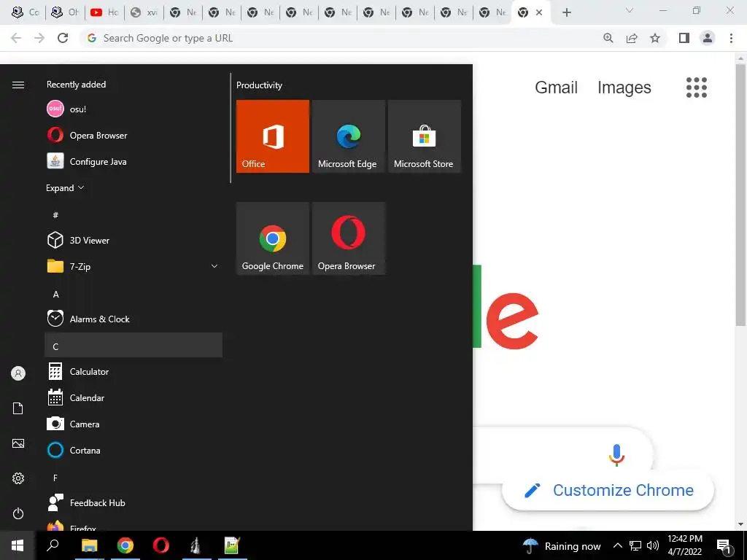Open Feedback Hub
This screenshot has height=560, width=747.
coord(133,502)
